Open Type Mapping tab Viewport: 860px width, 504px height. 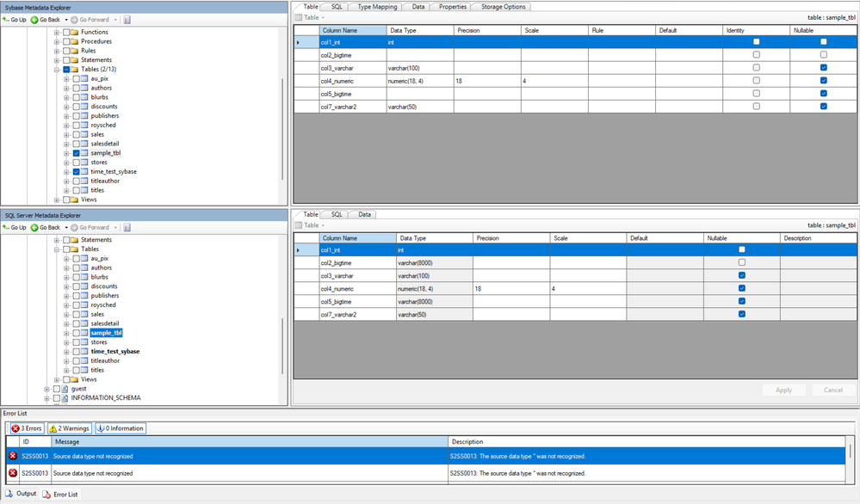click(x=377, y=7)
